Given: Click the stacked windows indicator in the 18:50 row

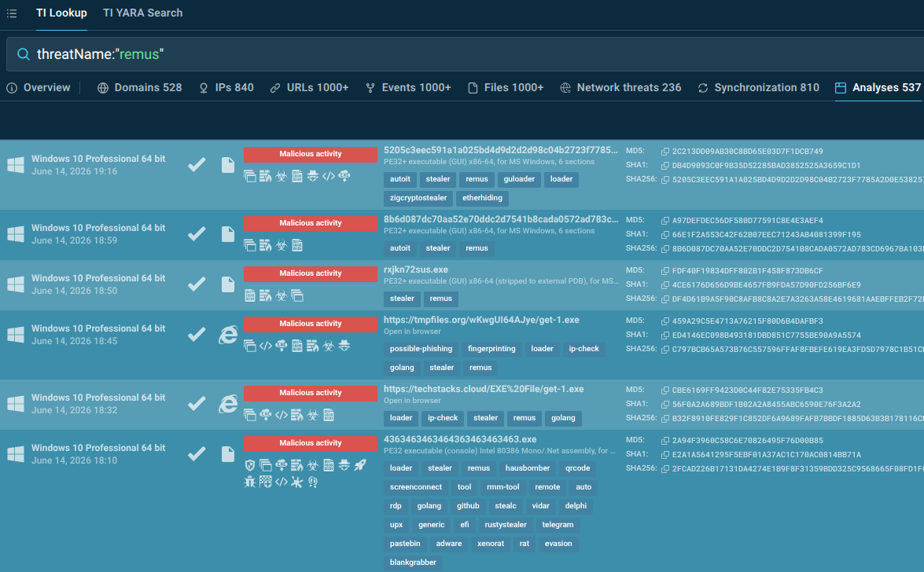Looking at the screenshot, I should [297, 295].
